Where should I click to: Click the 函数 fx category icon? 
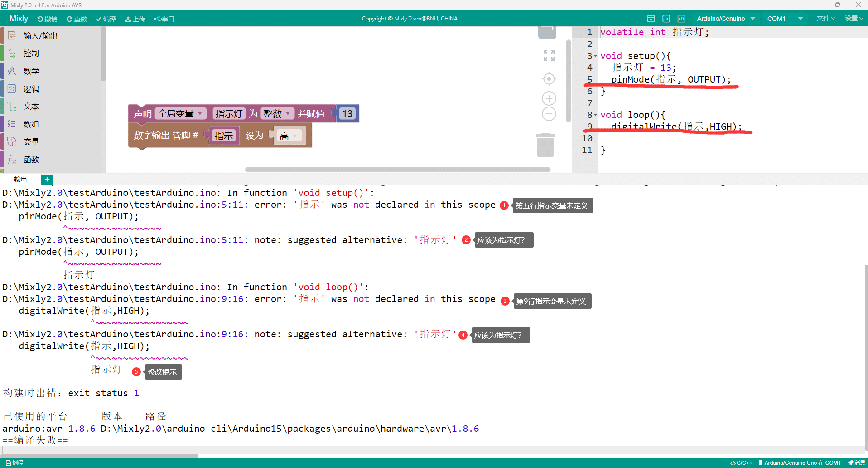click(x=12, y=159)
